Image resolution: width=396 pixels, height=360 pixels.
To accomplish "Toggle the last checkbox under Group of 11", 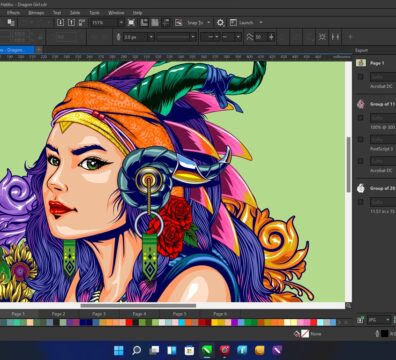I will [360, 161].
